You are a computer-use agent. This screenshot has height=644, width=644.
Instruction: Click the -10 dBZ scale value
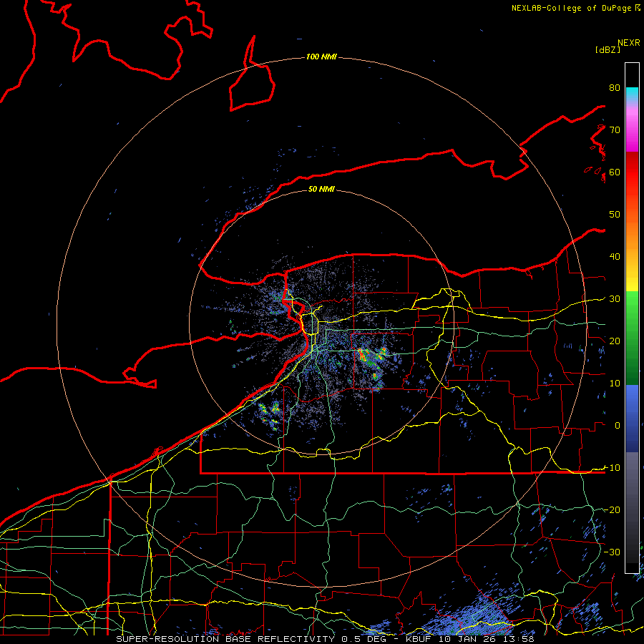[612, 467]
